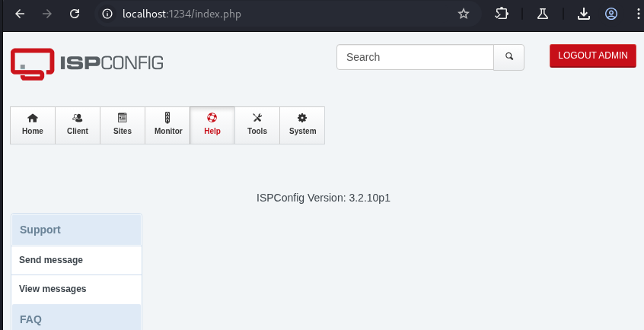Open the browser three-dot menu

(636, 14)
